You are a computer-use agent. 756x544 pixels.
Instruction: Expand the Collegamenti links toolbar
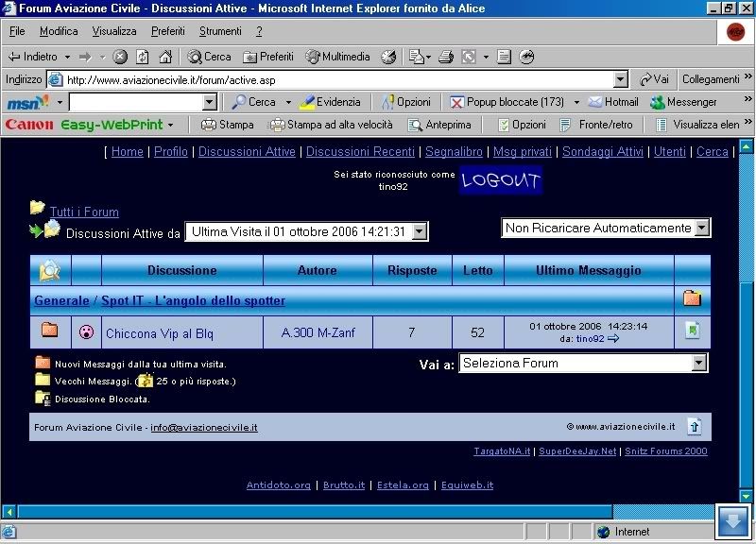click(x=747, y=76)
